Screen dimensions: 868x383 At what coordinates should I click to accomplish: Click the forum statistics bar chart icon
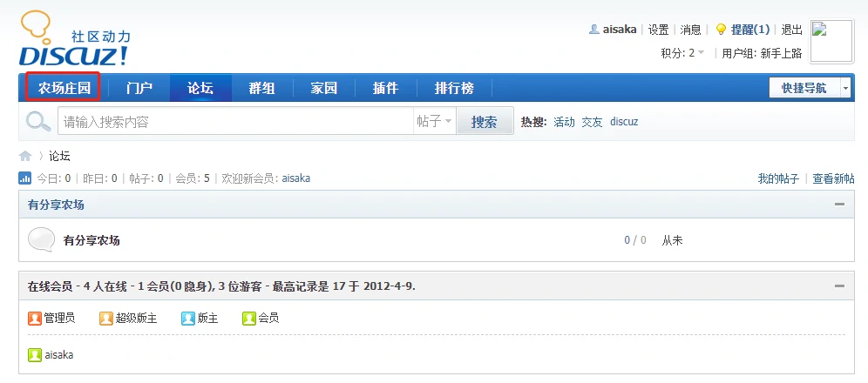coord(25,178)
